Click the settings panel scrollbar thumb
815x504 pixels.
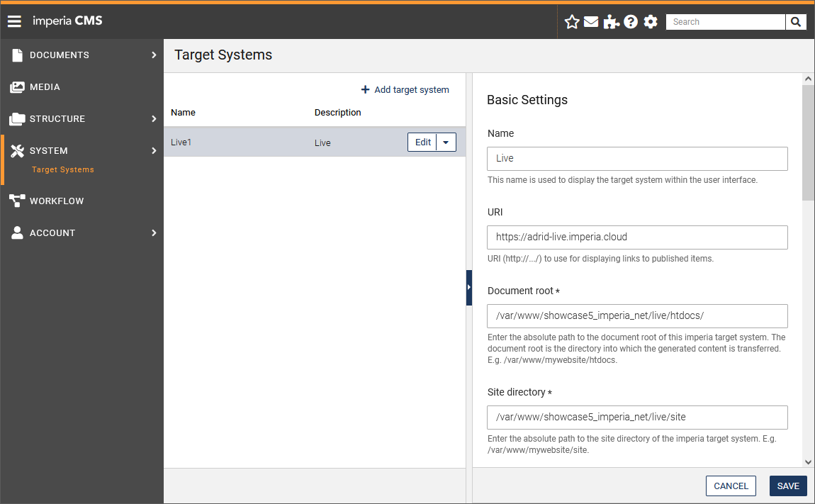(x=808, y=142)
